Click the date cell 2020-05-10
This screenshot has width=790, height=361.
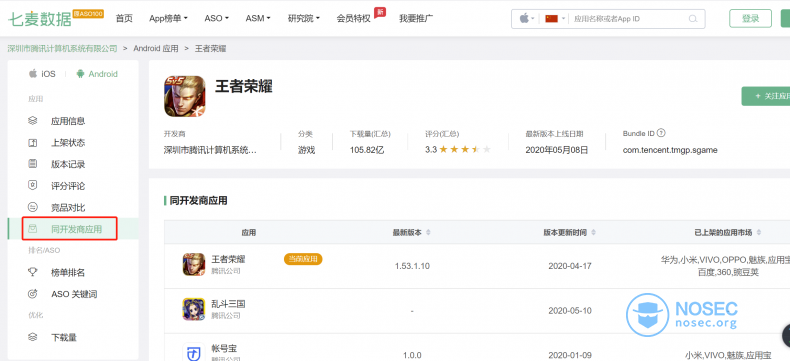tap(570, 311)
